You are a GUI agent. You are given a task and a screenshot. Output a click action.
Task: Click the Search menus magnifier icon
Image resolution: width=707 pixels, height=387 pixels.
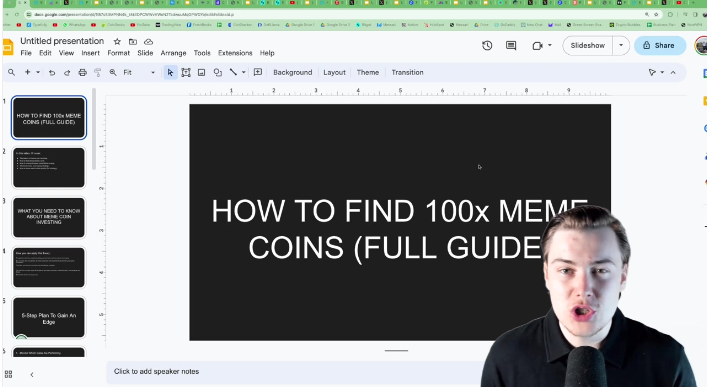point(11,72)
